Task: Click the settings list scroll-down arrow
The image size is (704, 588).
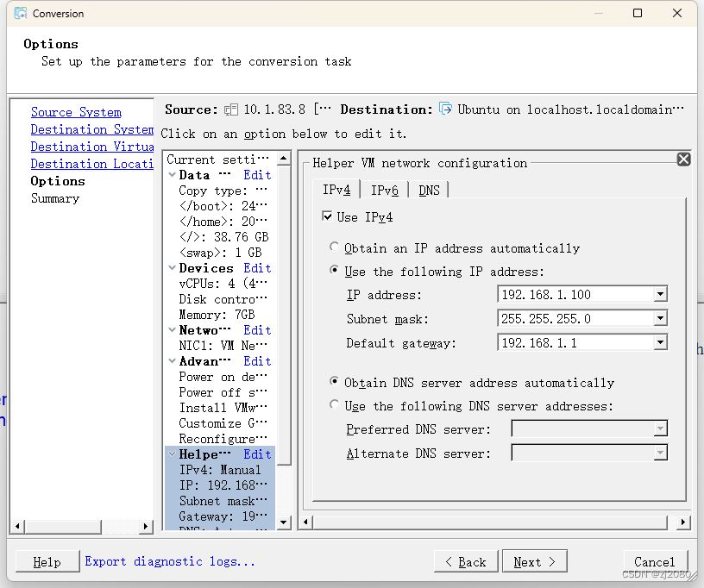Action: (x=283, y=522)
